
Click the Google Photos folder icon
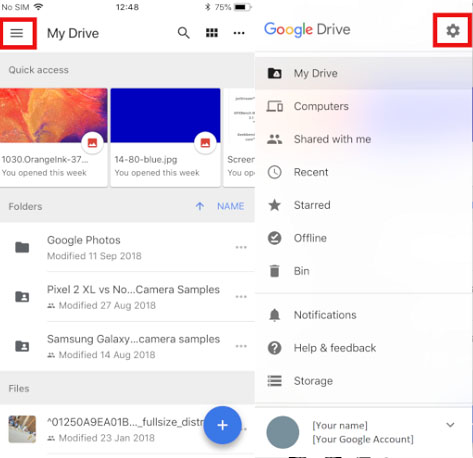[x=22, y=247]
